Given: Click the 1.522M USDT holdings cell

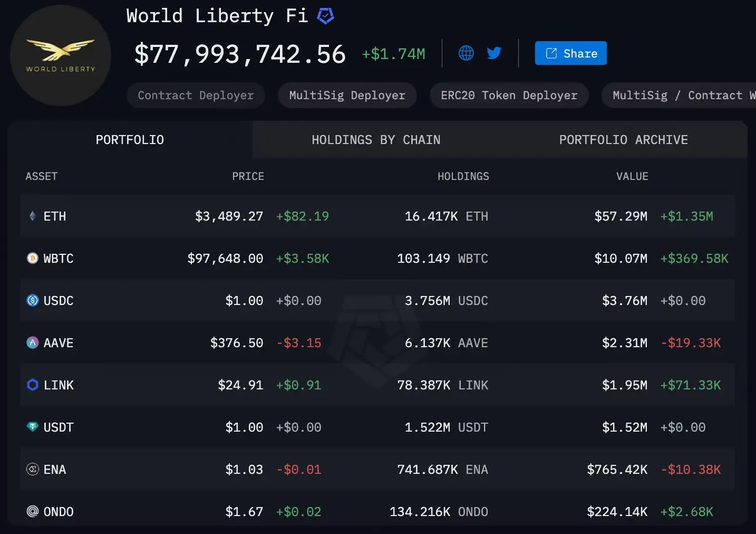Looking at the screenshot, I should [447, 427].
